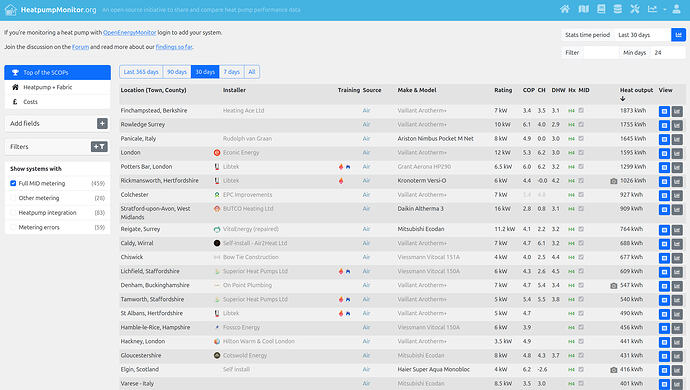
Task: Open Stats time period dropdown
Action: coord(642,35)
